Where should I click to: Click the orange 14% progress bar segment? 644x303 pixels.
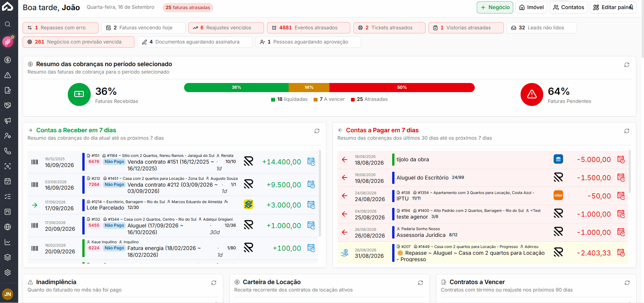(309, 87)
